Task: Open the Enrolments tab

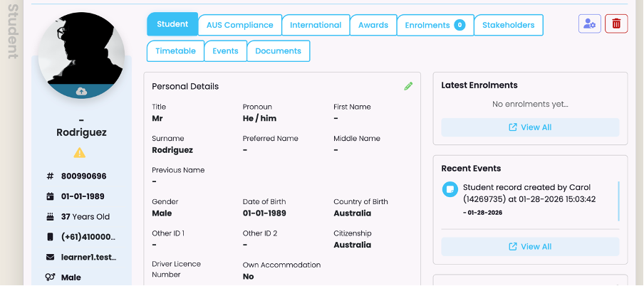Action: point(435,25)
